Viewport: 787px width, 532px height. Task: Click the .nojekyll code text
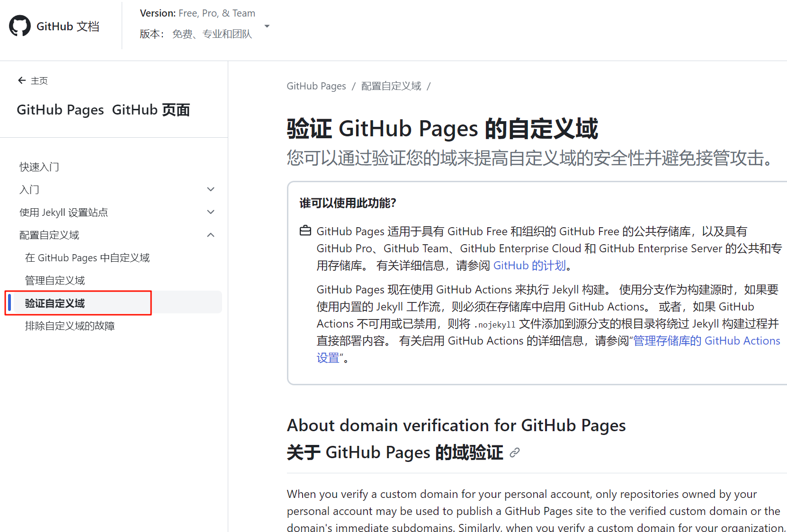pos(495,325)
